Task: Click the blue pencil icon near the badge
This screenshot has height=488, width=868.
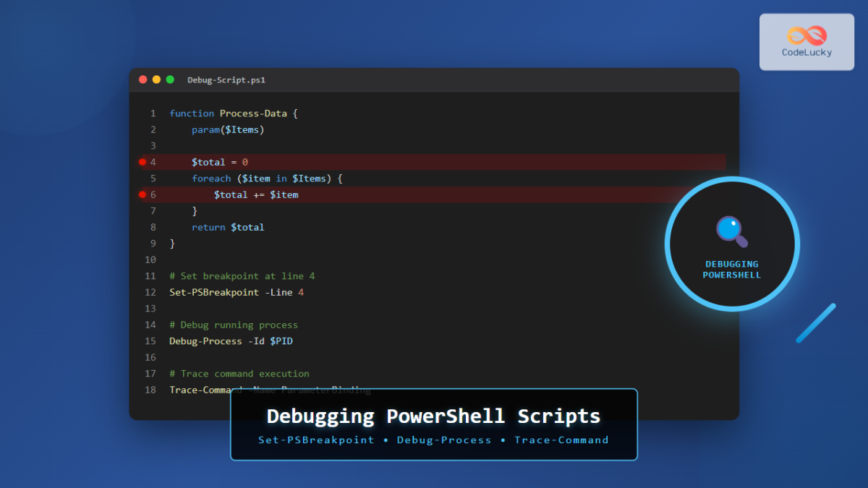Action: coord(816,322)
